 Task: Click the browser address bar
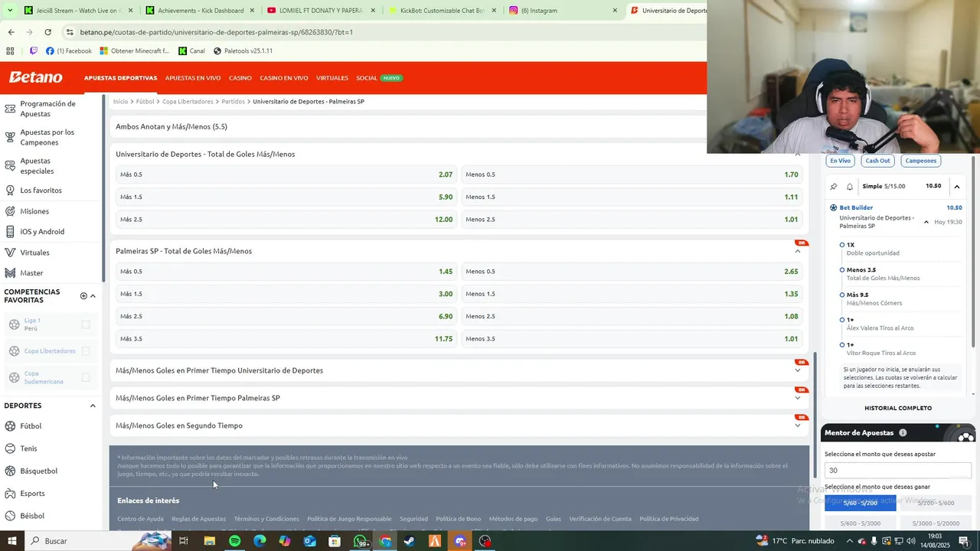point(383,32)
